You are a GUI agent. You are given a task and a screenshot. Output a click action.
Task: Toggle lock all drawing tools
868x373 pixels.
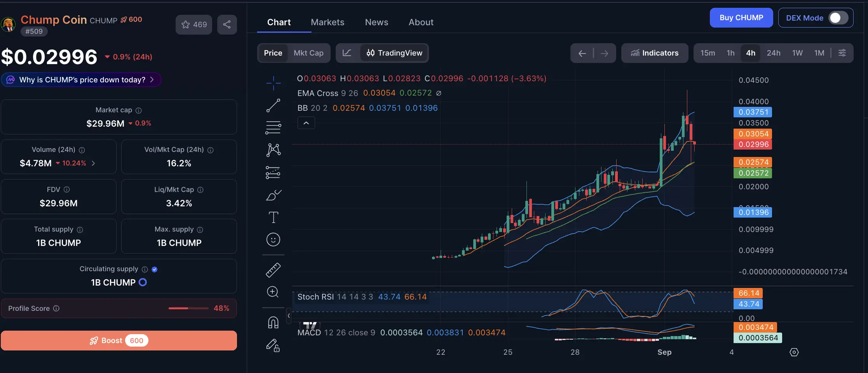coord(273,345)
